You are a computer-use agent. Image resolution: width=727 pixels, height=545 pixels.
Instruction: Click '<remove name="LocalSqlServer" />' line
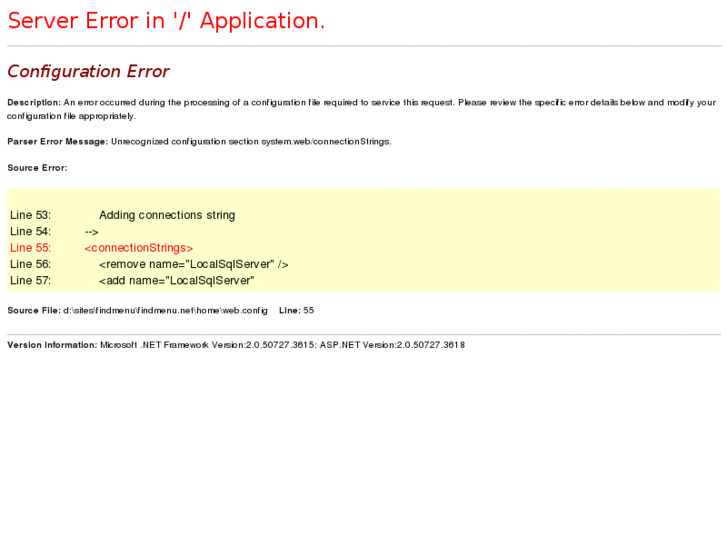194,264
